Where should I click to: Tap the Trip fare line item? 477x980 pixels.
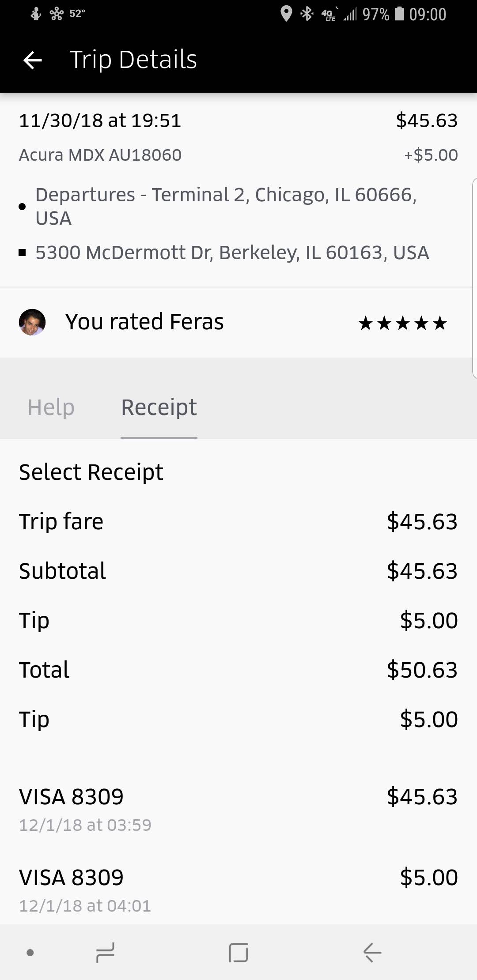point(238,521)
